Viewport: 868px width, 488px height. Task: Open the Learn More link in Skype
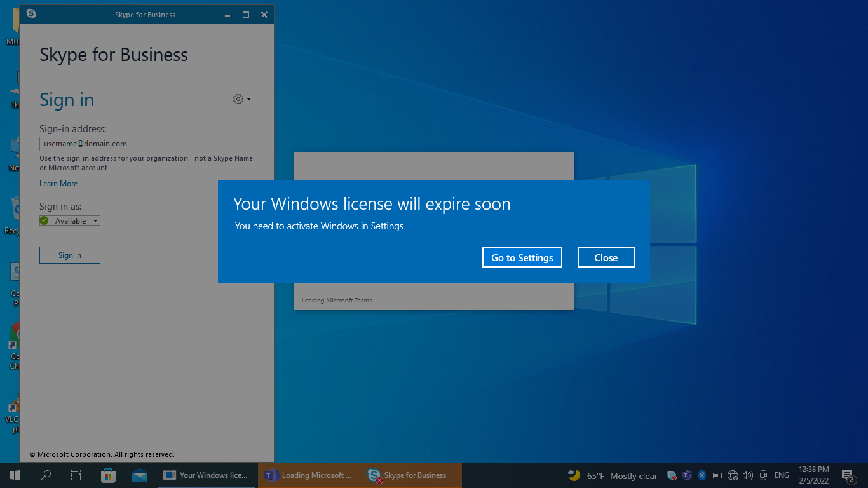58,184
